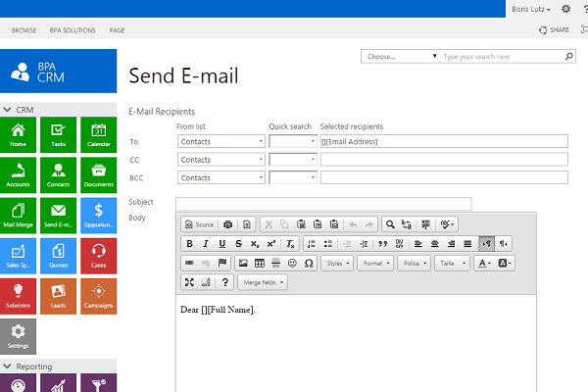Click the BPA CRM logo
The image size is (588, 392).
point(58,71)
